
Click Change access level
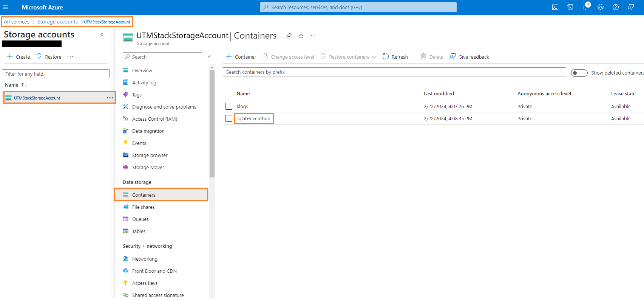pyautogui.click(x=288, y=57)
